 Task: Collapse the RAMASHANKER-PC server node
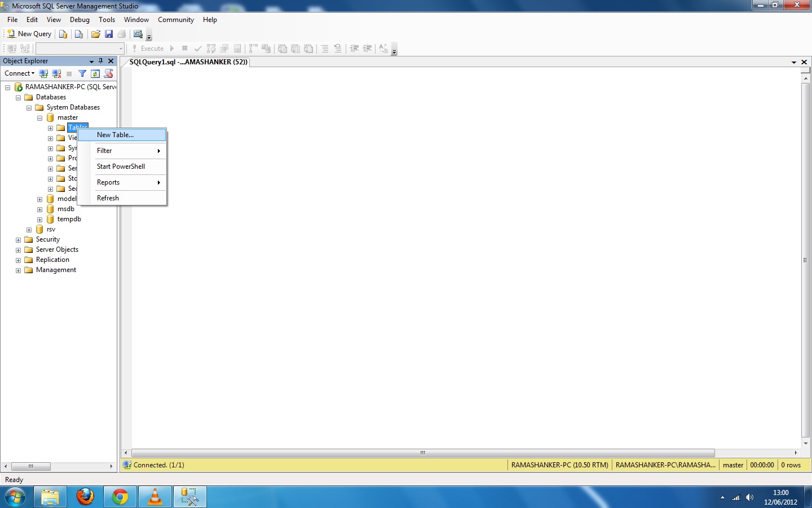click(7, 87)
